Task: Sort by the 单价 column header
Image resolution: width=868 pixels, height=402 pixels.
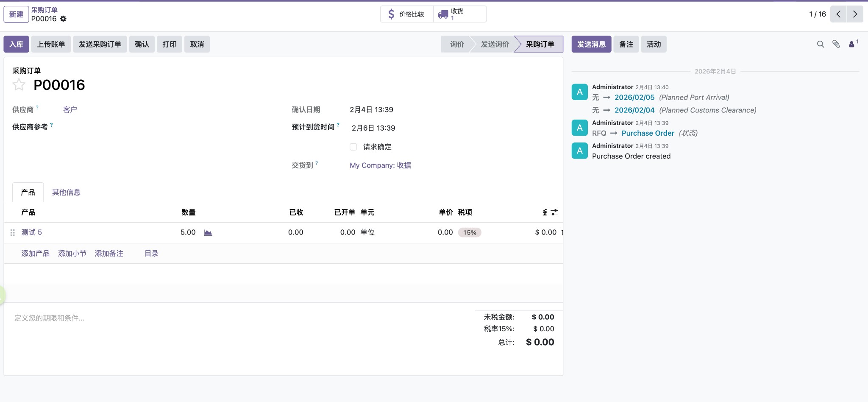Action: pyautogui.click(x=445, y=212)
